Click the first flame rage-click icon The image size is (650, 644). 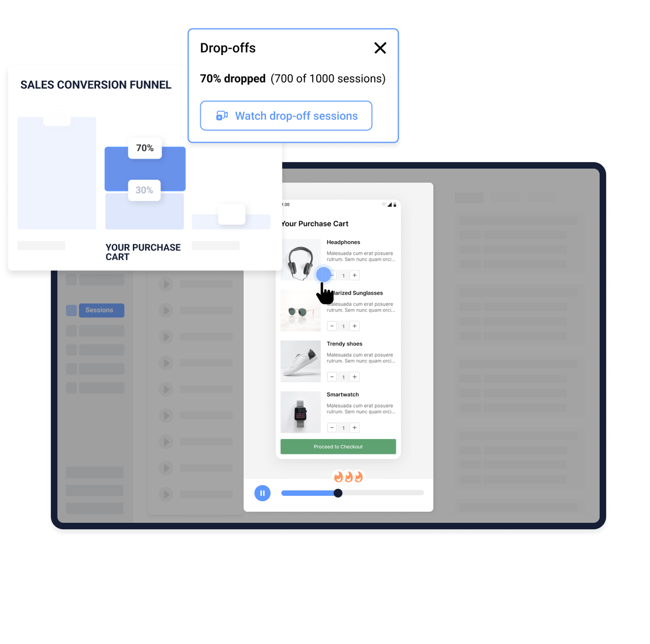tap(337, 477)
